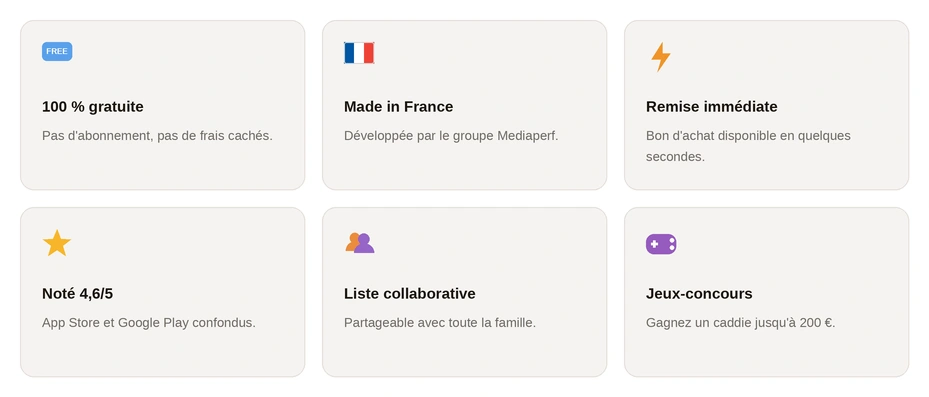The image size is (929, 397).
Task: Click text "Pas d'abonnement, pas de frais cachés."
Action: 157,136
